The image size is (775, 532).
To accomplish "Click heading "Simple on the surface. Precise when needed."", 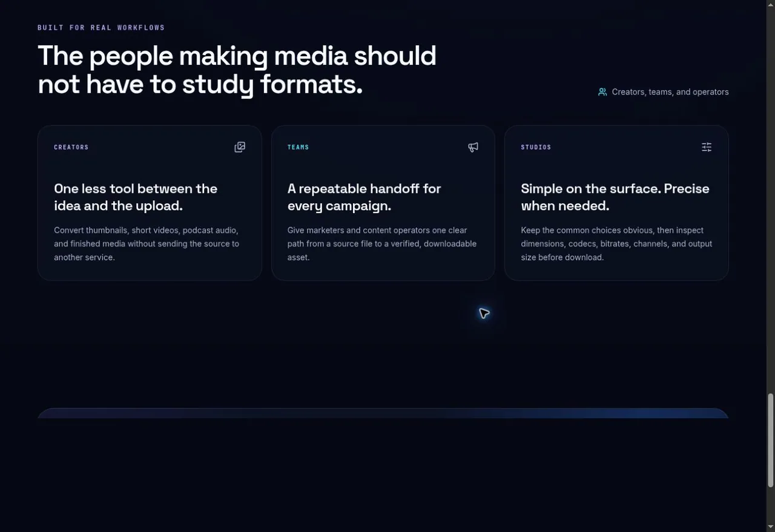I will [615, 197].
